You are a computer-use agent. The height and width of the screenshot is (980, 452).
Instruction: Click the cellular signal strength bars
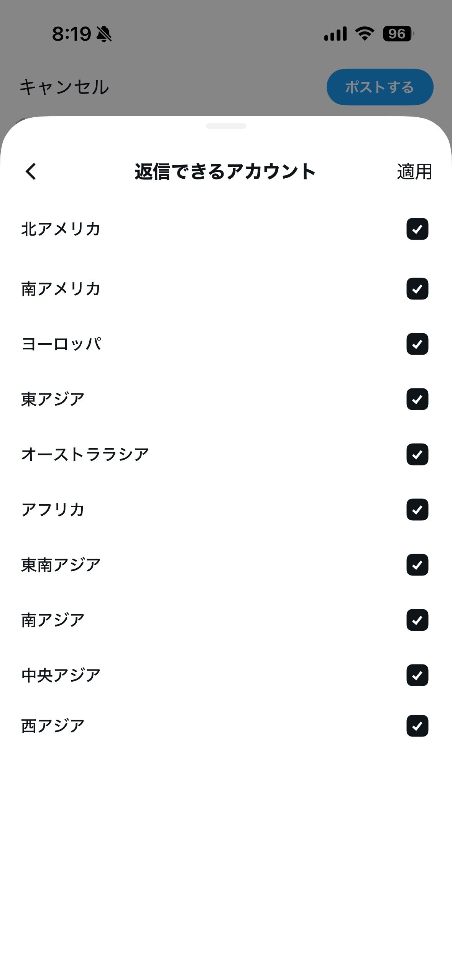[x=335, y=35]
